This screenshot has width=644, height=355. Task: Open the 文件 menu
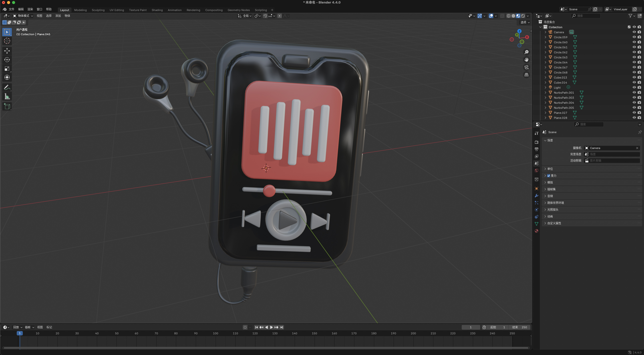pyautogui.click(x=12, y=9)
